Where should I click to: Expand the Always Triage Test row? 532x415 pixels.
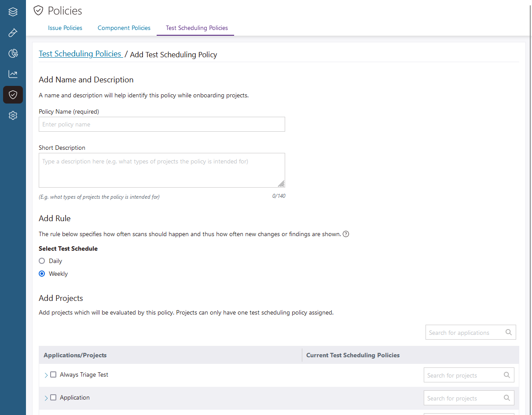(x=46, y=375)
